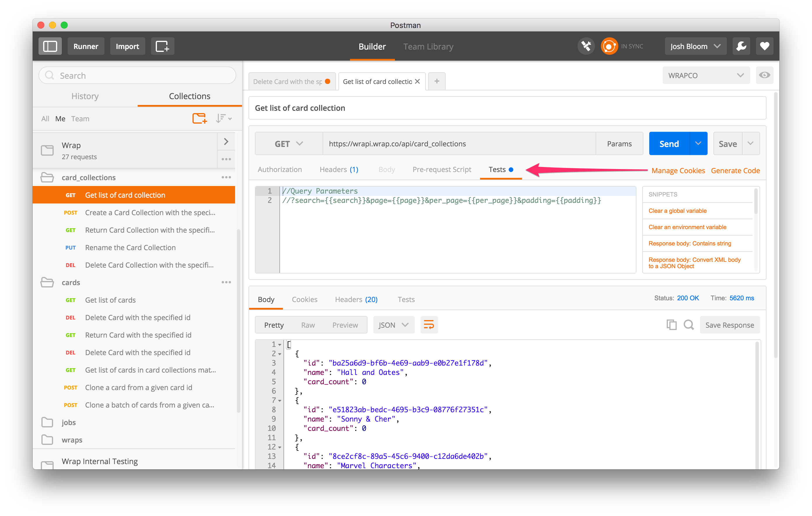Screen dimensions: 812x516
Task: Insert 'Response body: Contains string' snippet
Action: coord(689,243)
